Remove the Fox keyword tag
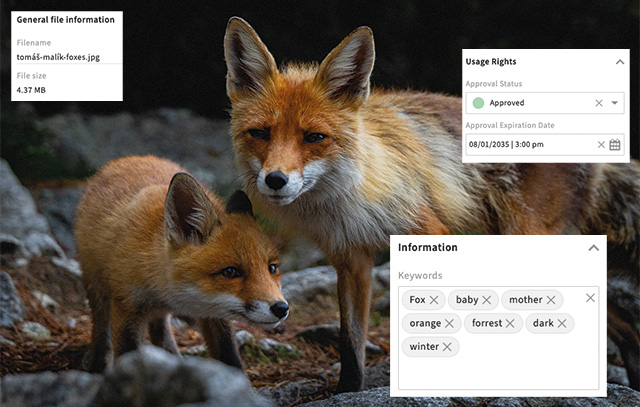The width and height of the screenshot is (640, 407). pos(434,300)
